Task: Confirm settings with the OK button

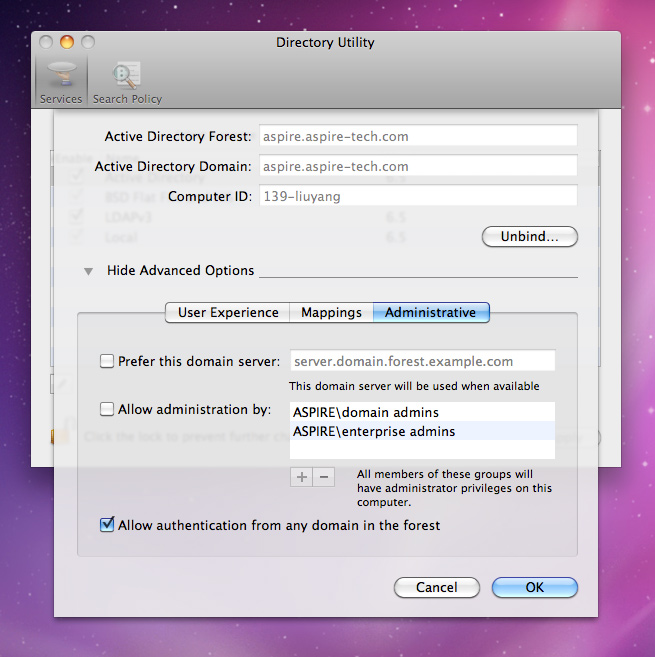Action: (x=534, y=588)
